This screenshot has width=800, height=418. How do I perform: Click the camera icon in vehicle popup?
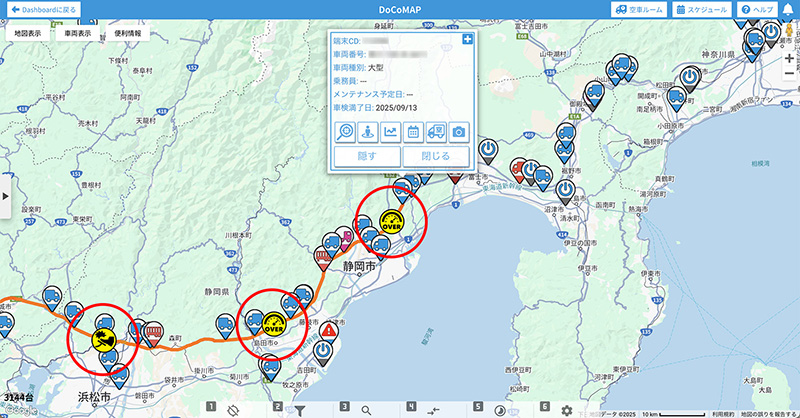click(460, 130)
